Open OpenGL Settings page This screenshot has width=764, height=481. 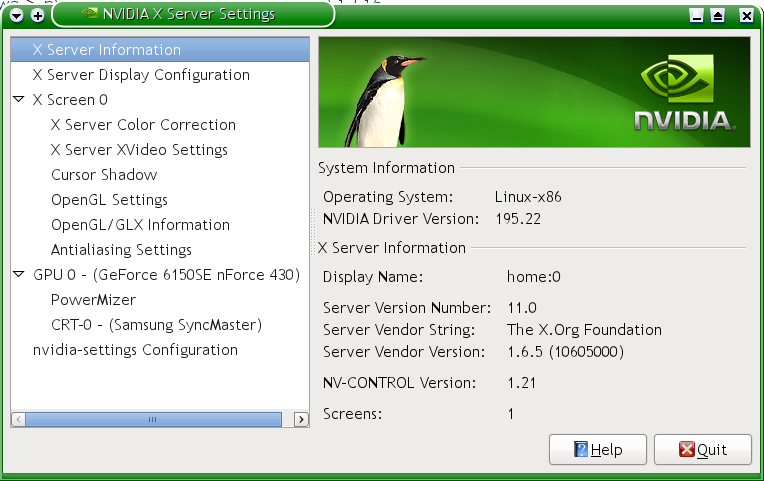[110, 200]
